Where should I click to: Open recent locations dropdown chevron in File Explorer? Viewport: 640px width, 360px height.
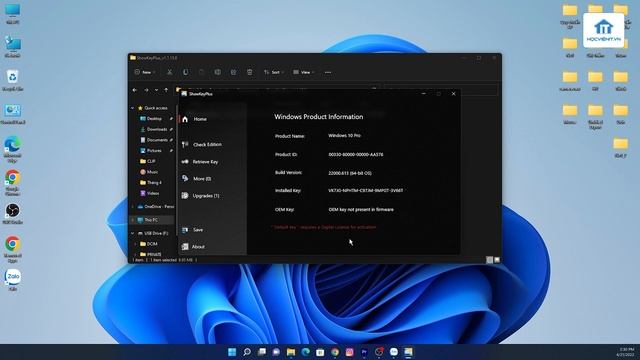(x=156, y=90)
